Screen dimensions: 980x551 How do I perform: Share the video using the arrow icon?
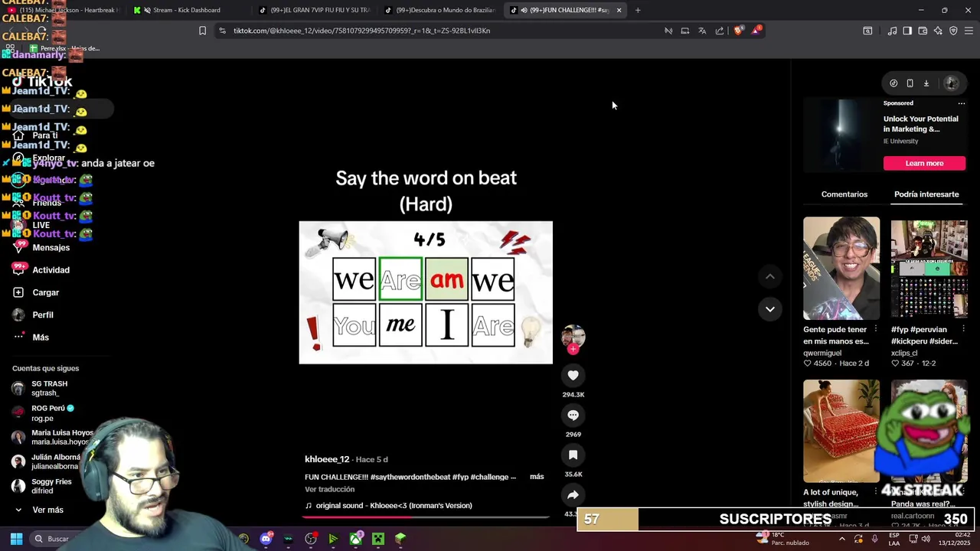tap(573, 494)
